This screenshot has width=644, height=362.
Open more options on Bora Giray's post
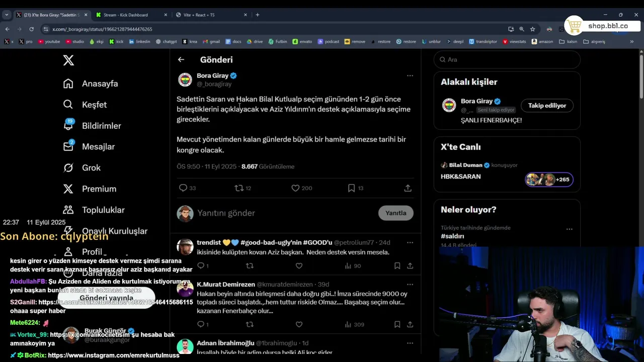[410, 76]
